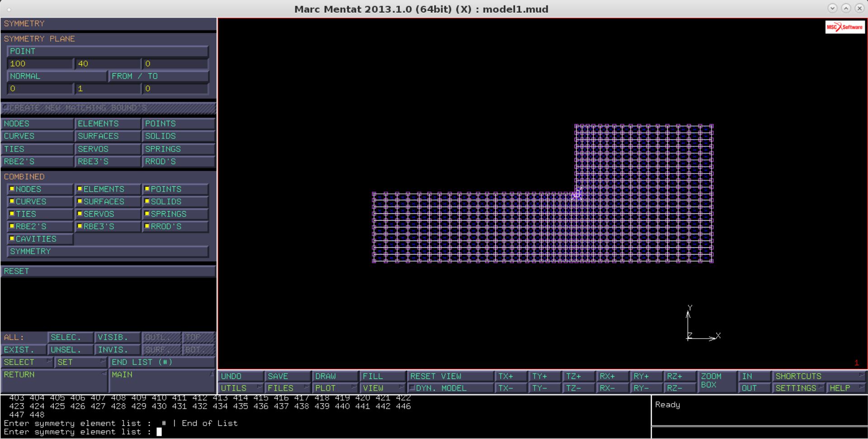The image size is (868, 439).
Task: Toggle combined NODES option
Action: point(40,189)
